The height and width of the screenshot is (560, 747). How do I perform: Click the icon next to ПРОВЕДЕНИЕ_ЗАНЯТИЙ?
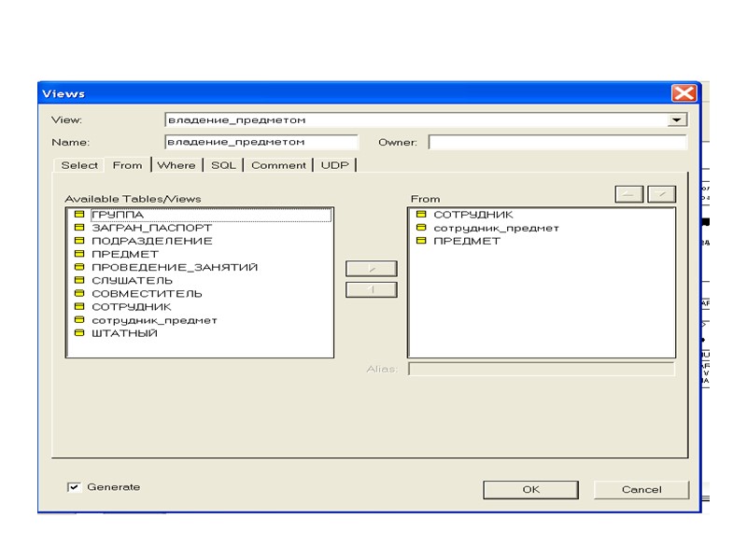(x=79, y=267)
